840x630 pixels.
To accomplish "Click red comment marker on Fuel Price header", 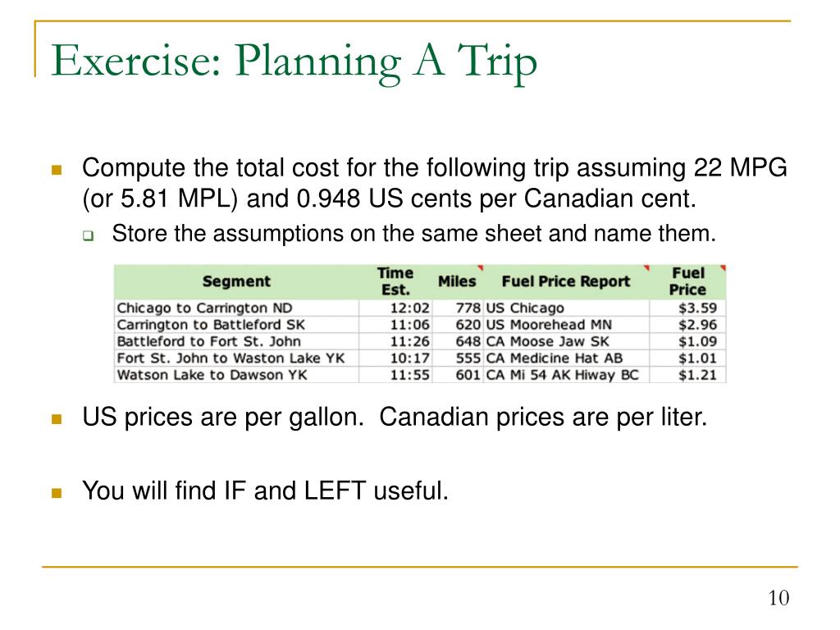I will point(724,267).
